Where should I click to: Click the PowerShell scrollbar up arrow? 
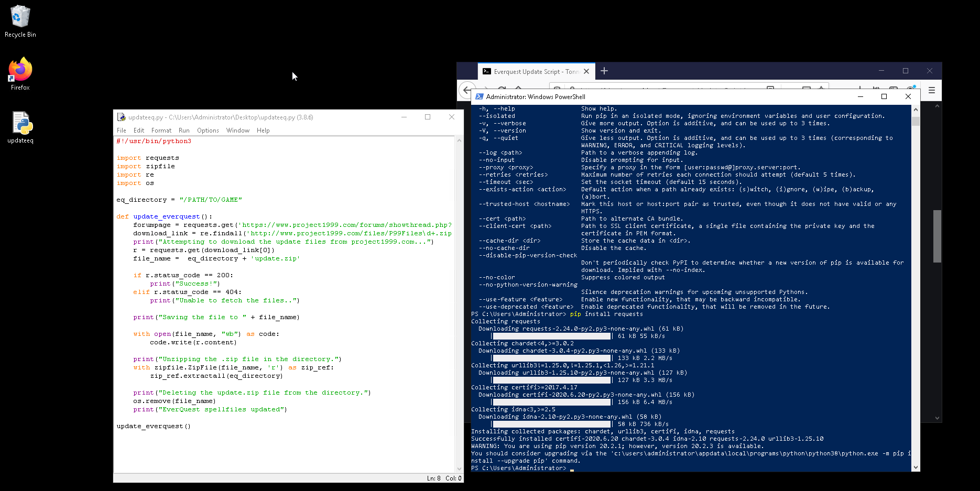(x=916, y=110)
